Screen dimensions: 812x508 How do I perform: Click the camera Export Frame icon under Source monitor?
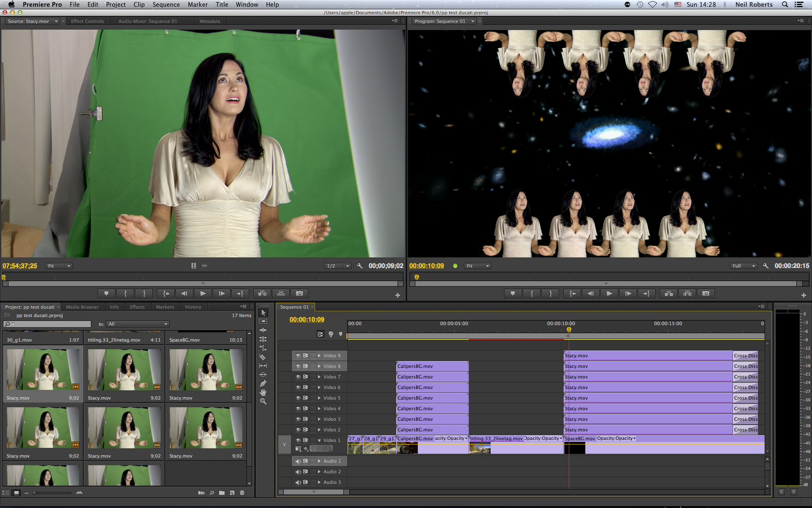coord(299,293)
